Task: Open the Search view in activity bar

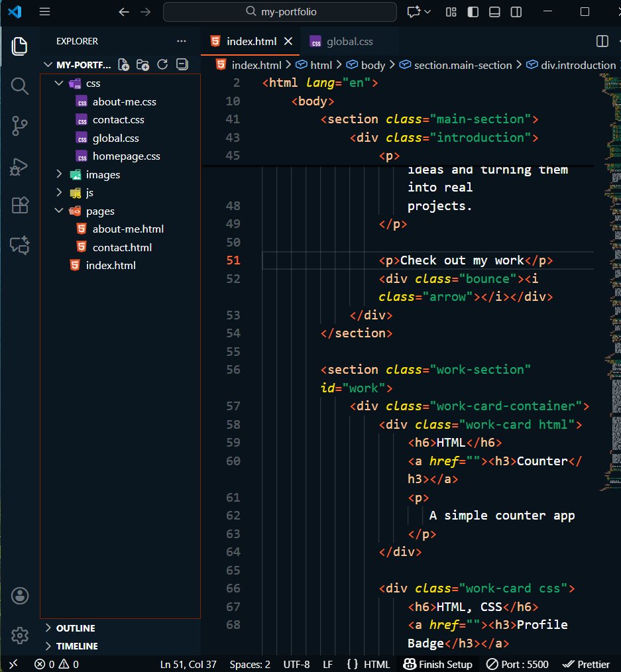Action: (x=19, y=86)
